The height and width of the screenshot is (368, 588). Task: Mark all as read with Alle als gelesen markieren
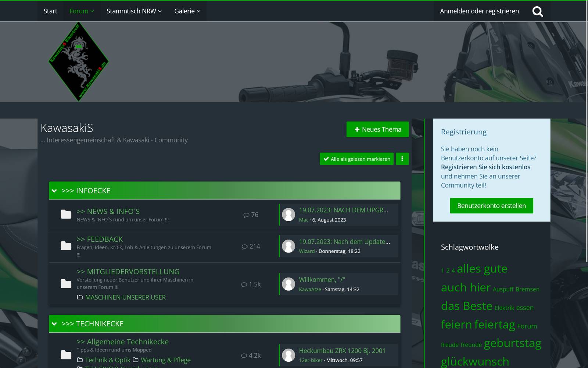point(356,159)
